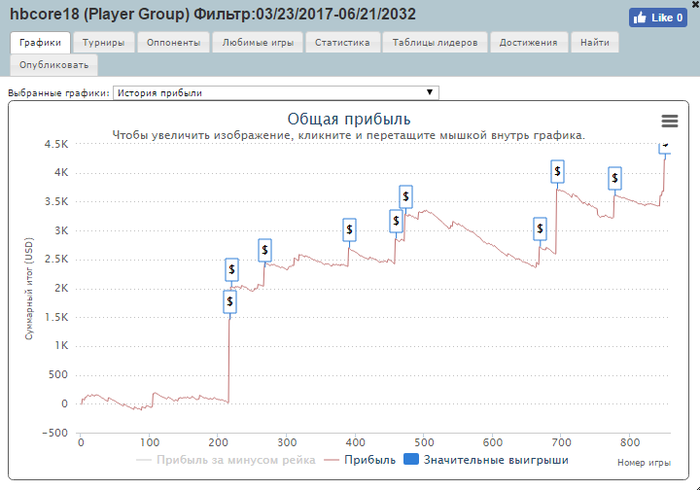Toggle the Значительные выигрыши legend series

point(486,460)
